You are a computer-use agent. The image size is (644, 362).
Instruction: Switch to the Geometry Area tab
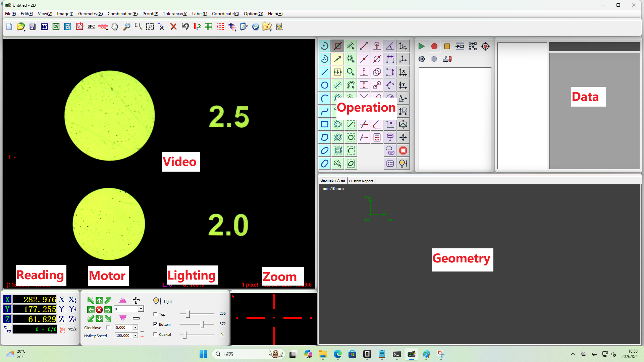pos(332,180)
